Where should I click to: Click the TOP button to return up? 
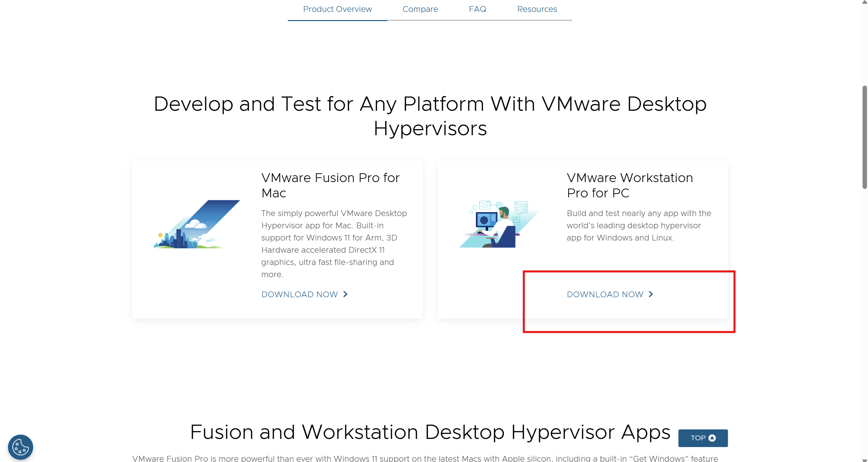point(703,438)
